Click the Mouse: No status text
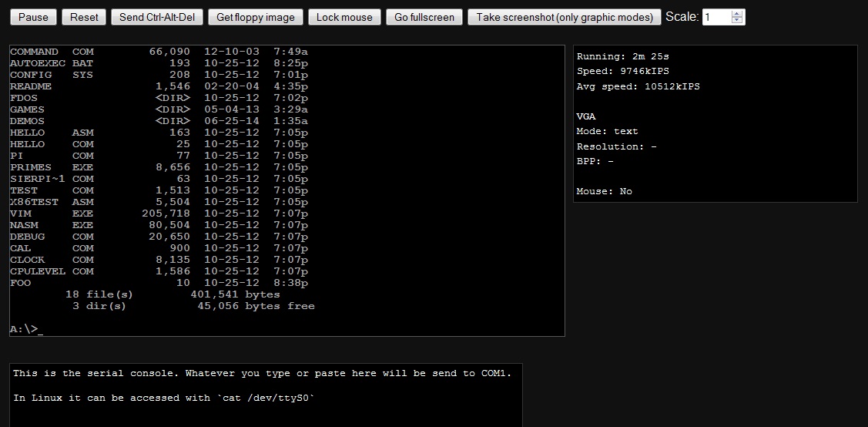868x427 pixels. point(604,191)
